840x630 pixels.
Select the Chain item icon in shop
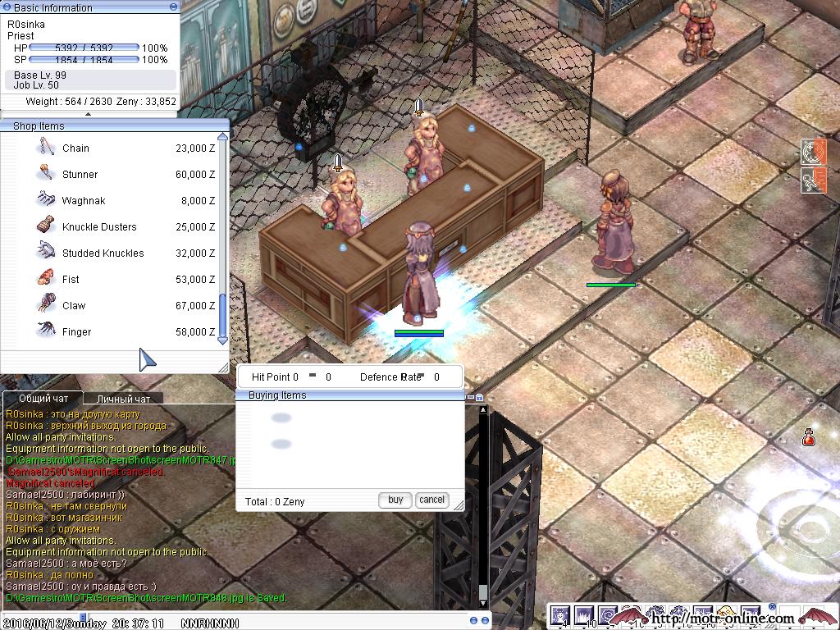tap(47, 146)
